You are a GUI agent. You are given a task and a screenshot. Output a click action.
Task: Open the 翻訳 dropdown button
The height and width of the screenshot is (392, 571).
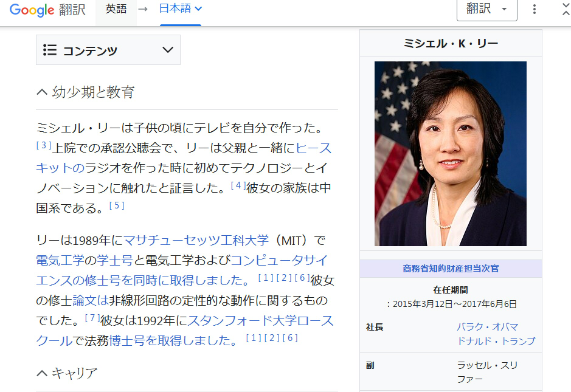487,9
